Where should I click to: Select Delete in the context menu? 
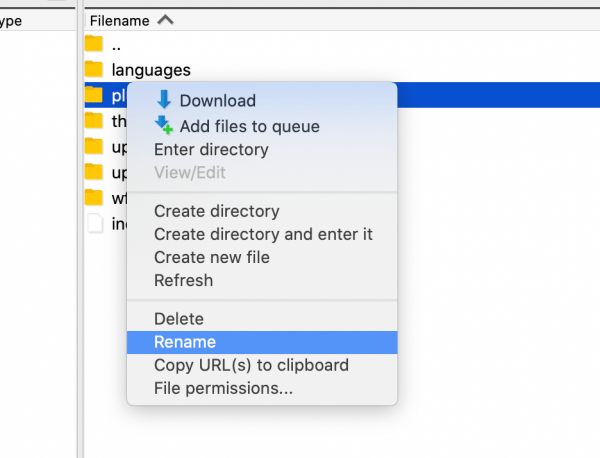click(262, 319)
